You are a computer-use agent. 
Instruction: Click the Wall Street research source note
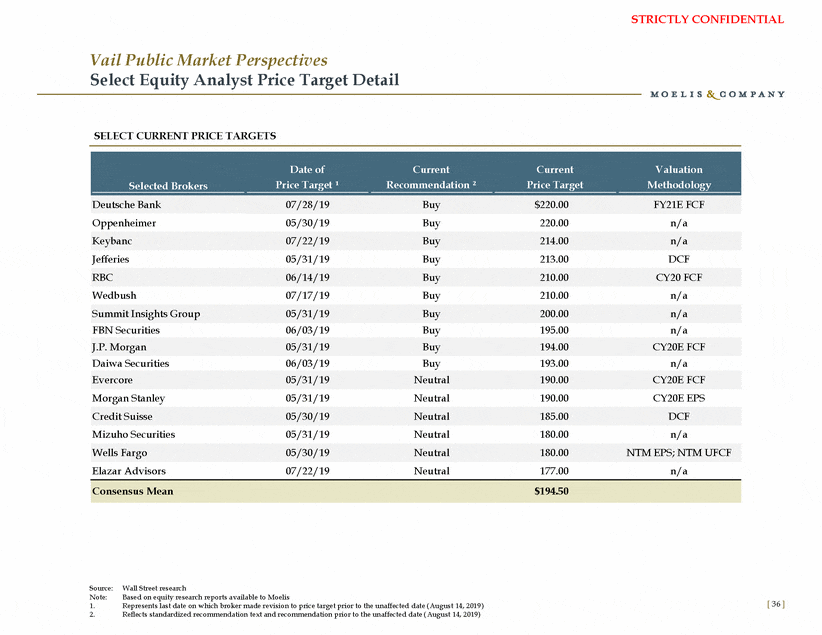pyautogui.click(x=154, y=588)
